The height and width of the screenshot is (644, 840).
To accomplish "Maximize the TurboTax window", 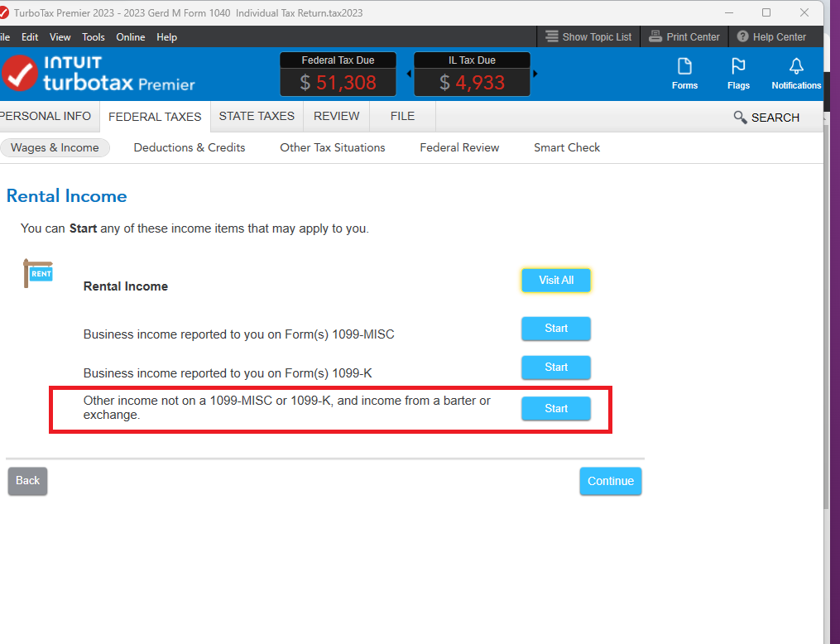I will (x=766, y=13).
